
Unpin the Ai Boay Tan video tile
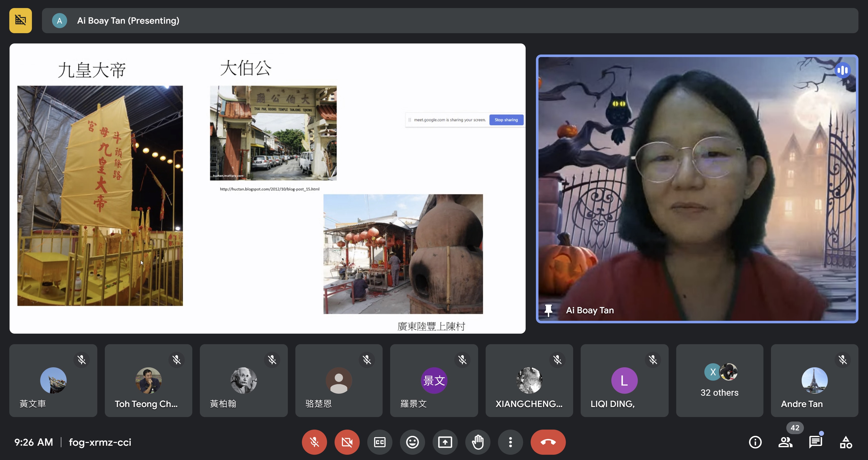[548, 310]
